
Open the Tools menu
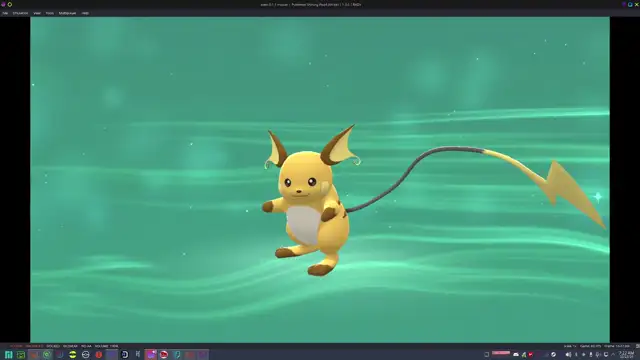coord(49,13)
